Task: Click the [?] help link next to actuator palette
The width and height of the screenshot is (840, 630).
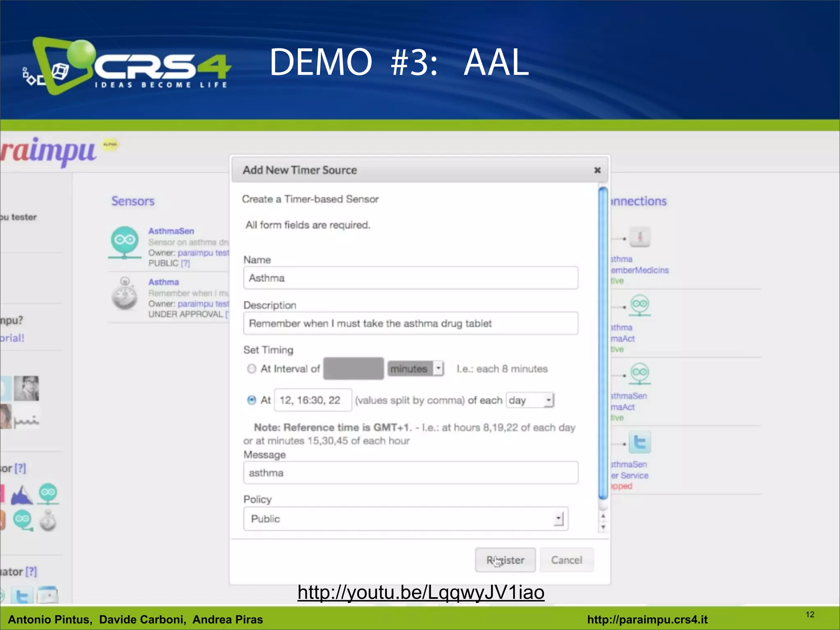Action: (x=31, y=571)
